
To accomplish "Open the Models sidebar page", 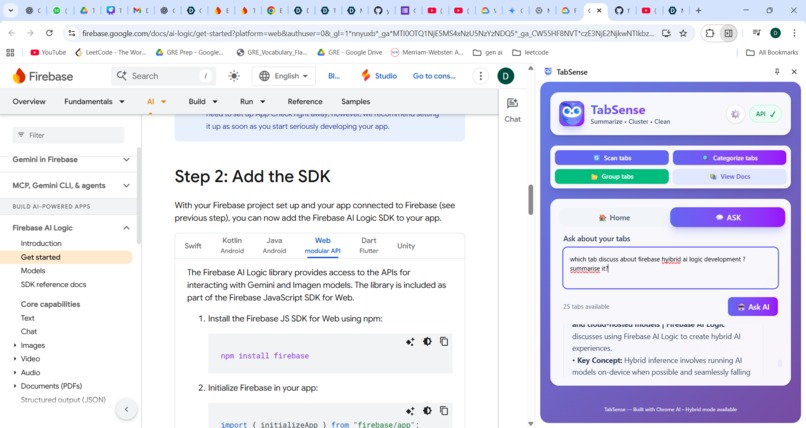I will coord(33,271).
